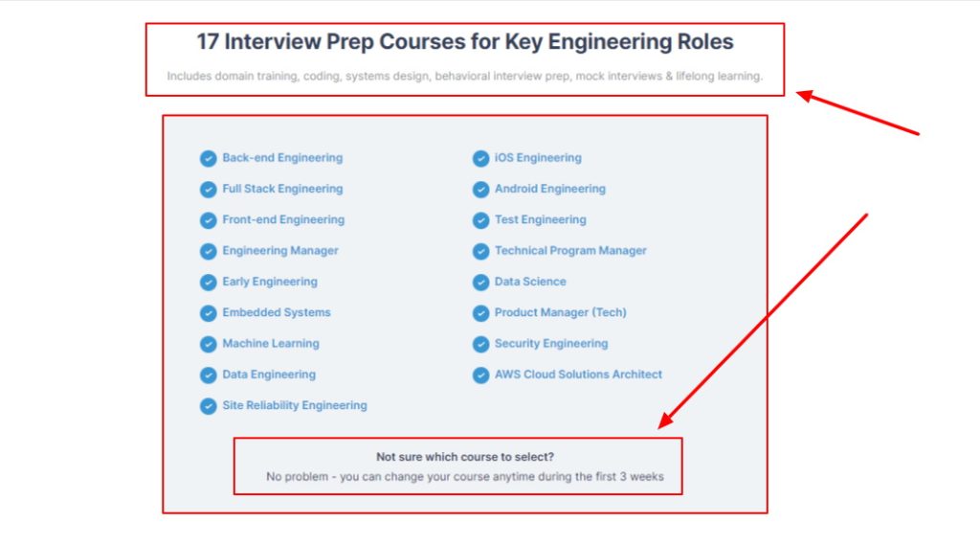The width and height of the screenshot is (980, 545).
Task: Click the check icon beside Back-end Engineering
Action: pos(208,158)
